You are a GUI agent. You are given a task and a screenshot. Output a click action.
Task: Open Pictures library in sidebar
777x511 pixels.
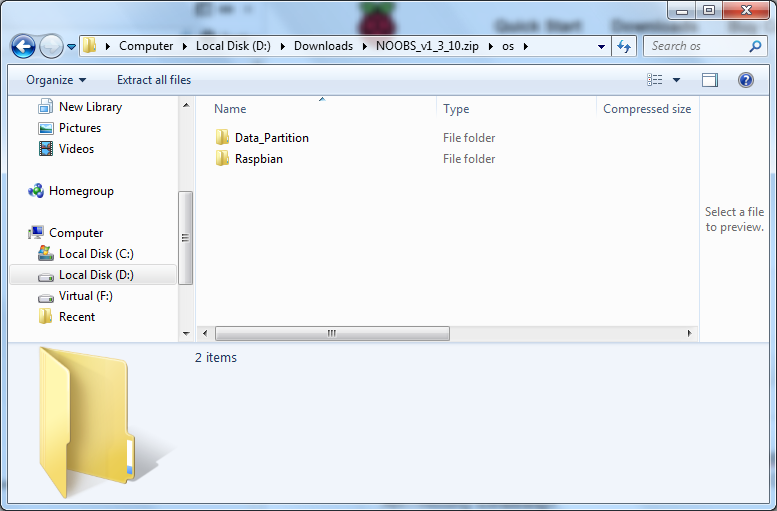pos(79,128)
